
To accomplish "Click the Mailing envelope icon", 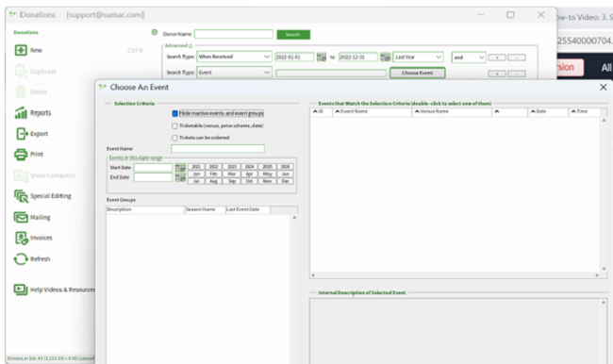I will pos(21,217).
